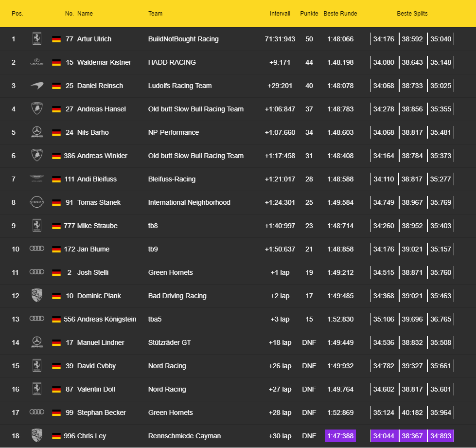Viewport: 476px width, 448px height.
Task: Click the Aston Martin logo for Andi Bleifuss
Action: [x=36, y=179]
